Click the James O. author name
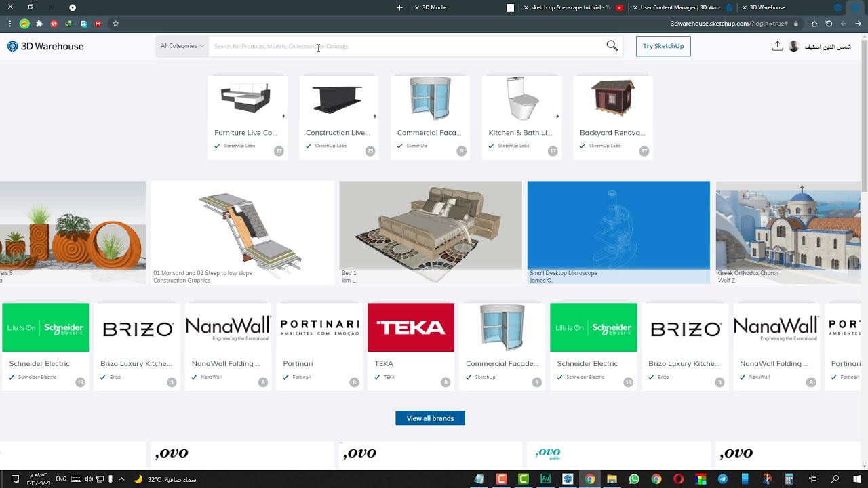Image resolution: width=868 pixels, height=488 pixels. (x=540, y=280)
